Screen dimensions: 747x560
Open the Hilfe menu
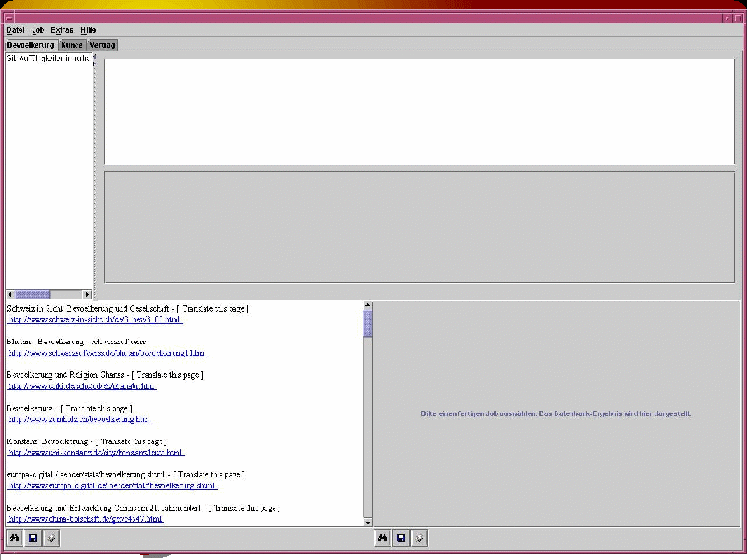[88, 30]
